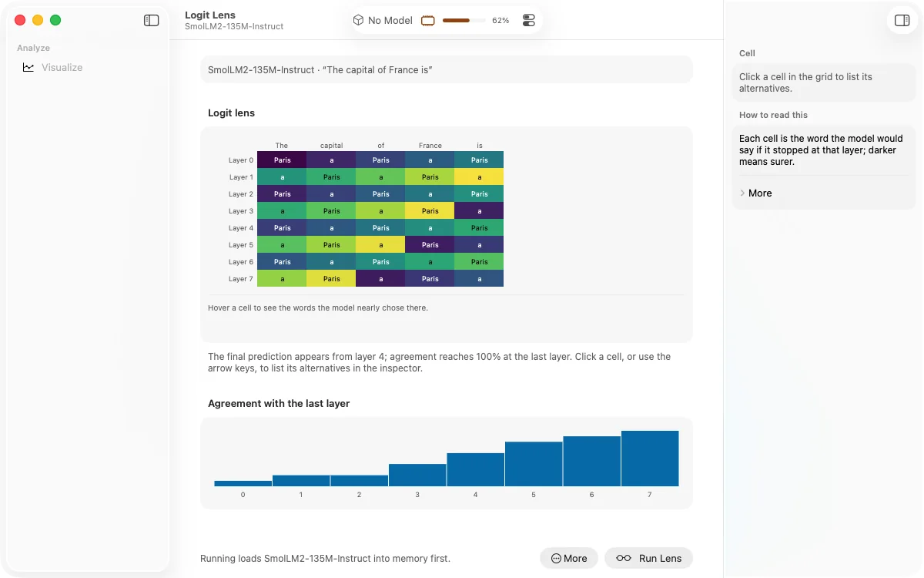924x578 pixels.
Task: Click the 'Agreement with the last layer' heading
Action: tap(279, 403)
